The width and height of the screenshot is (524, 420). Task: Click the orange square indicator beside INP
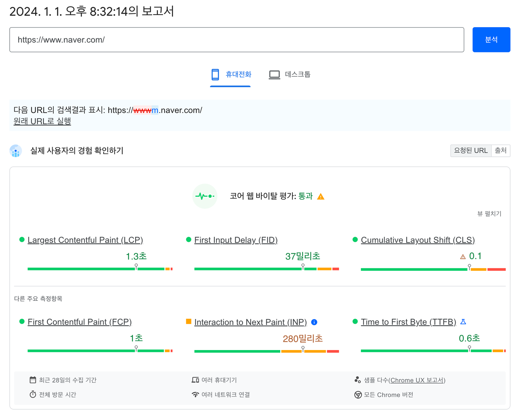189,321
